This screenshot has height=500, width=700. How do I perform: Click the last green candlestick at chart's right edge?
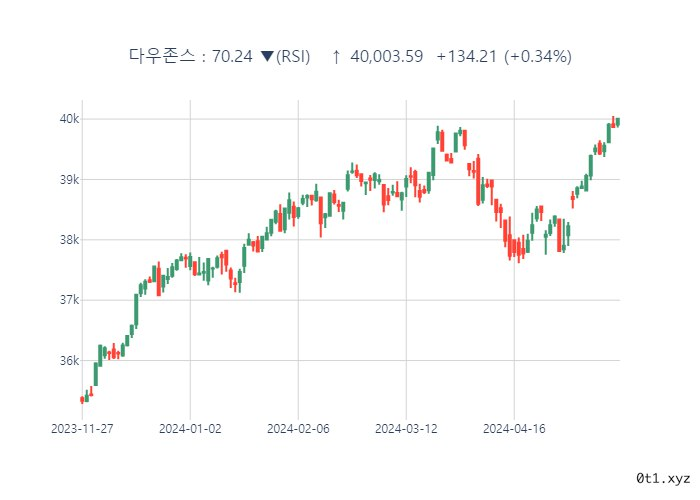[x=618, y=122]
